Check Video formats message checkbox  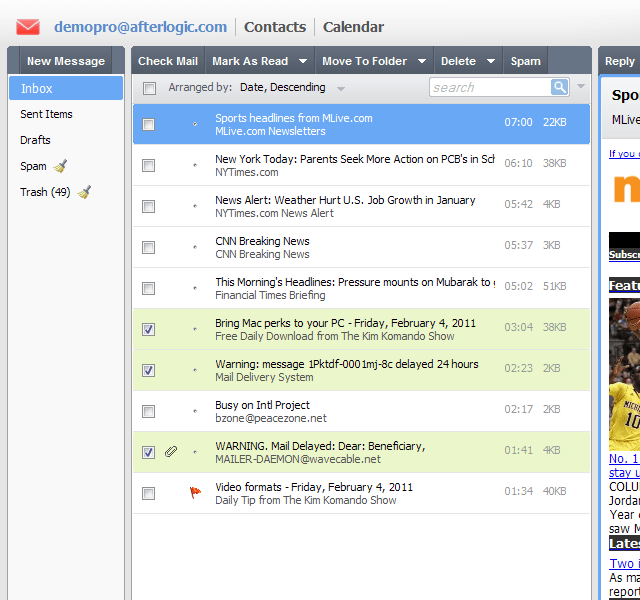149,493
